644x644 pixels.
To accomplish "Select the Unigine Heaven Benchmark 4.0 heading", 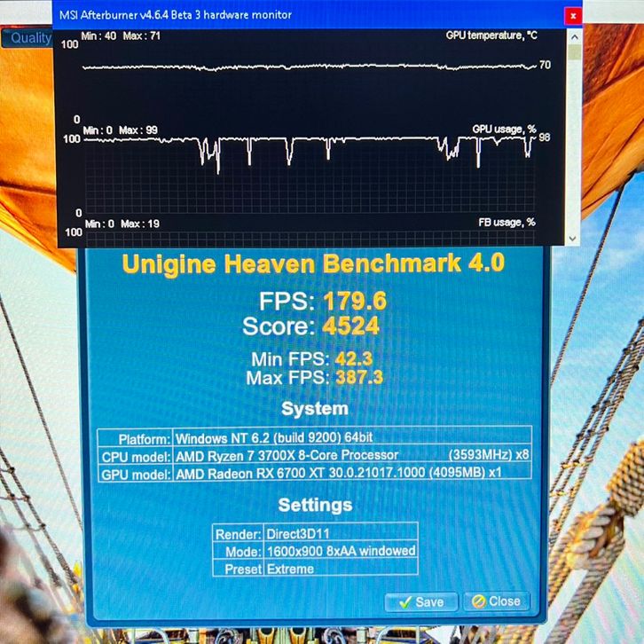I will click(x=313, y=263).
